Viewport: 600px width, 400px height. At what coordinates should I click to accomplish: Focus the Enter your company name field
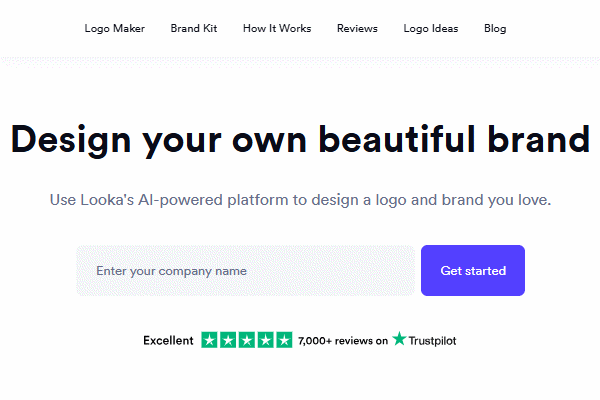point(245,271)
